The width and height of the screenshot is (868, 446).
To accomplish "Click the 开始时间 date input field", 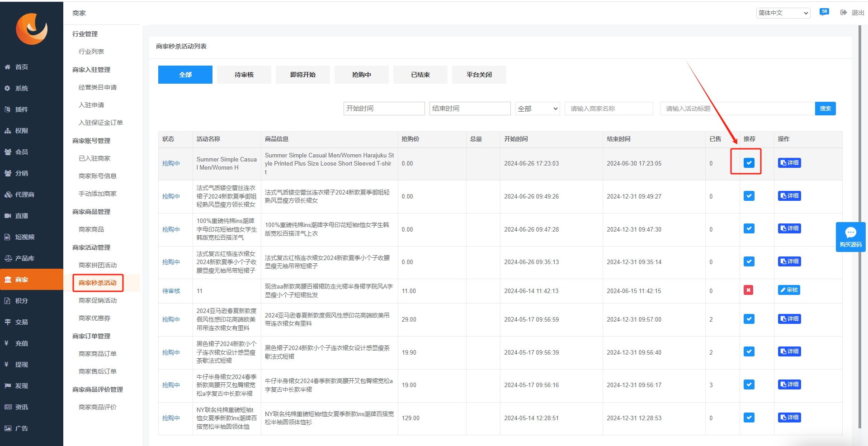I will pyautogui.click(x=384, y=109).
